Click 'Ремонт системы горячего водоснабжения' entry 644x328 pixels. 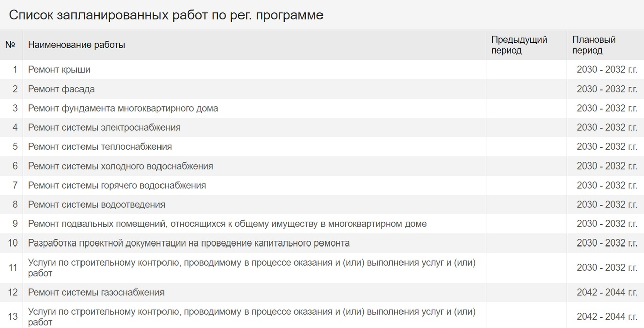tap(117, 185)
